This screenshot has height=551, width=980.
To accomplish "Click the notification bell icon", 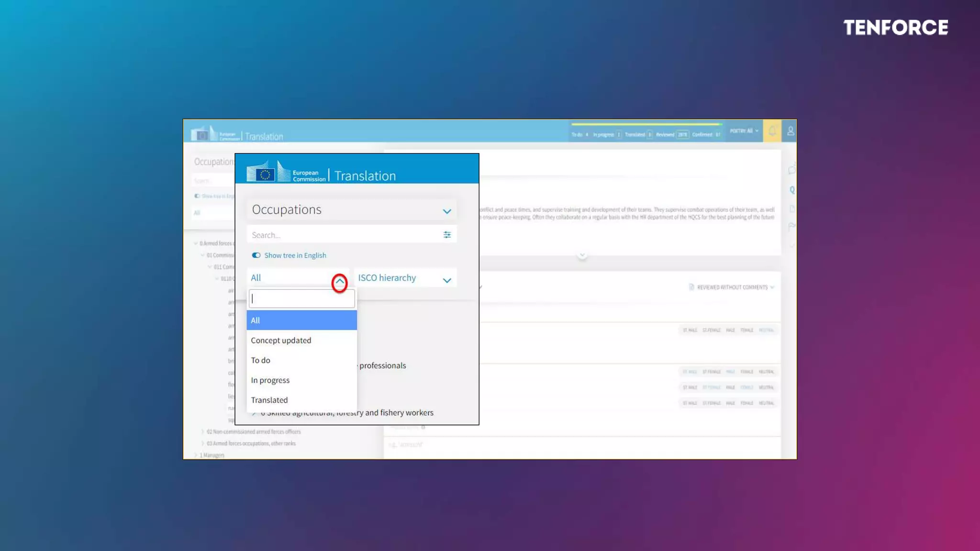I will [x=772, y=131].
